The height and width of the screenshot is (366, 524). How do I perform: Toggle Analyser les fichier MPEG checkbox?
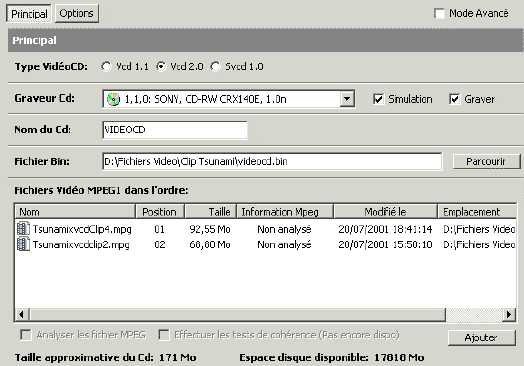(26, 335)
